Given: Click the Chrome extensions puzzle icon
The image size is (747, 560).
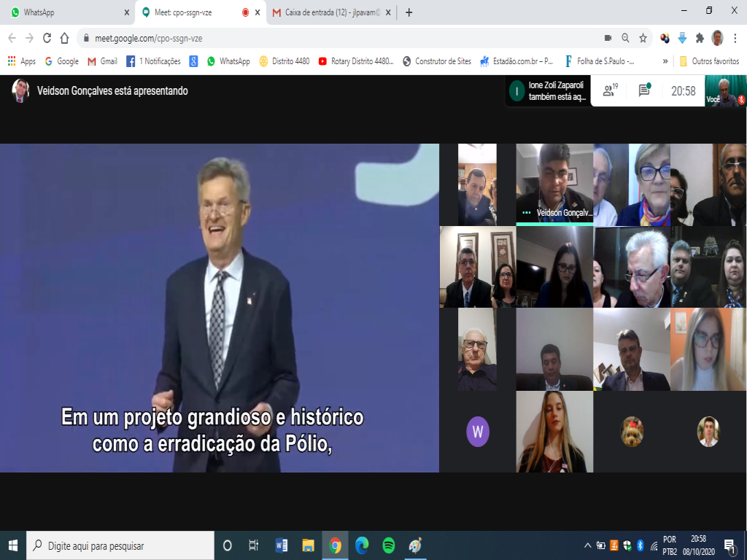Looking at the screenshot, I should pyautogui.click(x=700, y=38).
